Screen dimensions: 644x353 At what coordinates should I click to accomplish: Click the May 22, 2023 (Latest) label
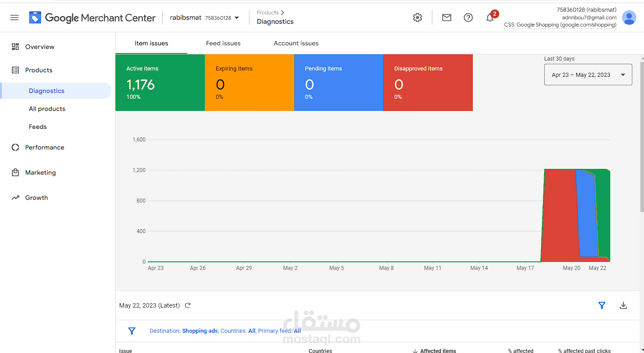149,305
